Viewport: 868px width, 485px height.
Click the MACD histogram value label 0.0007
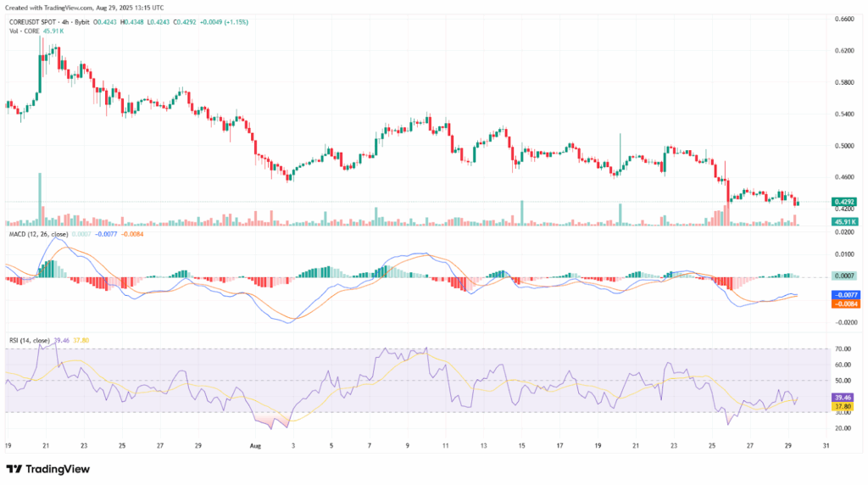pos(843,276)
